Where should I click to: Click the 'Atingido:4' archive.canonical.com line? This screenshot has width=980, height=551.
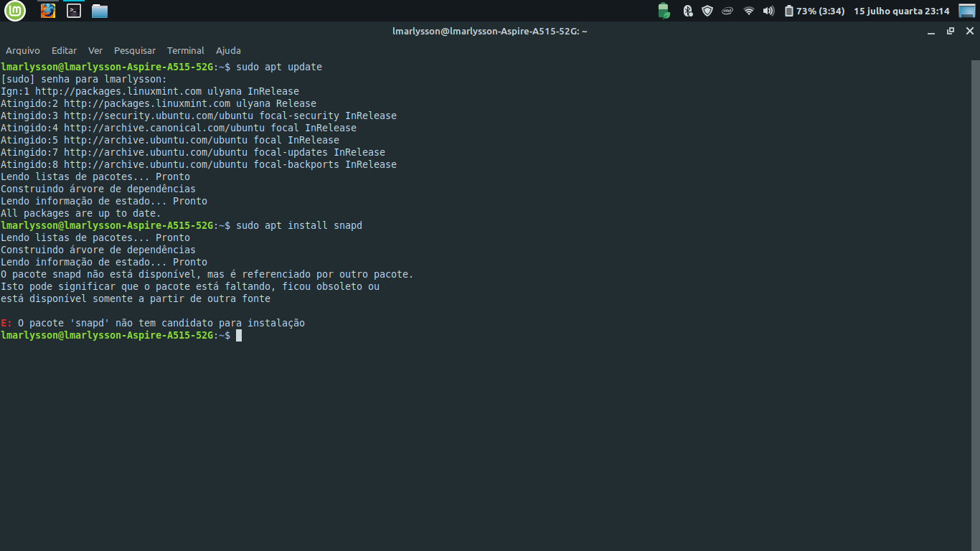click(x=179, y=128)
